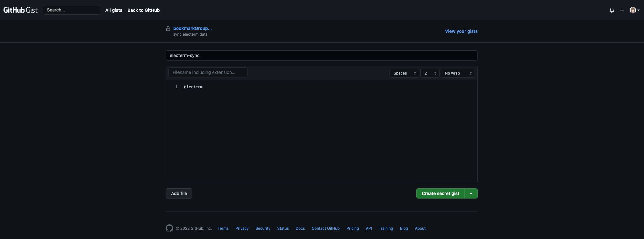Click the Add file button
This screenshot has height=239, width=644.
179,193
